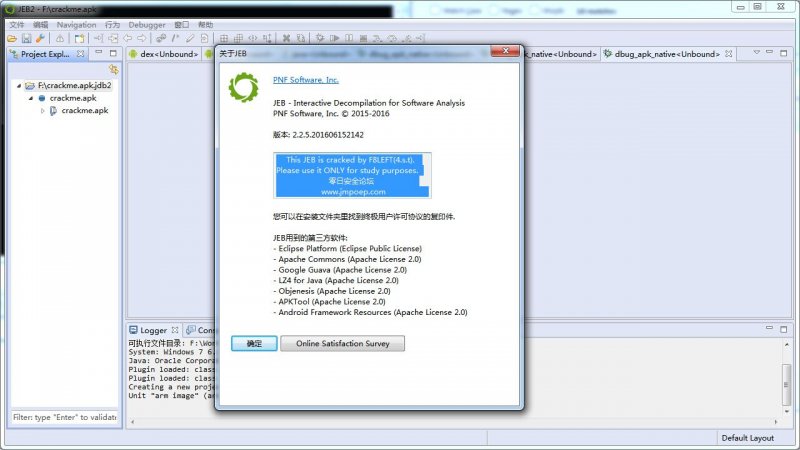The image size is (800, 450).
Task: Collapse the F:\crackme.apk.jdb2 tree node
Action: (19, 86)
